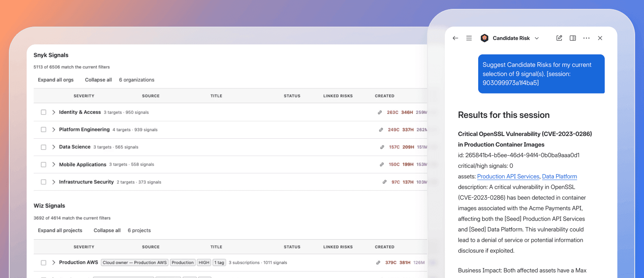Click Linked Risks header in Snyk table

338,96
